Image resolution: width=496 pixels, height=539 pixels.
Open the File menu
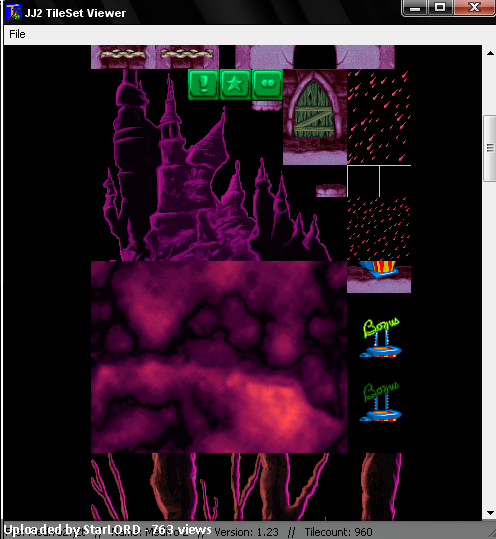point(17,34)
